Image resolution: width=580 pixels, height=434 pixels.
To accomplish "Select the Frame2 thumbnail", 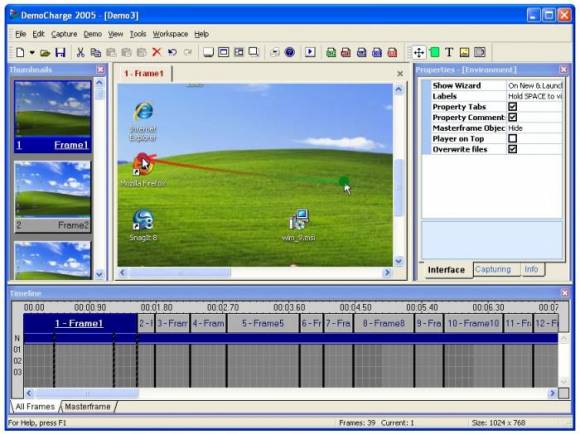I will (53, 196).
